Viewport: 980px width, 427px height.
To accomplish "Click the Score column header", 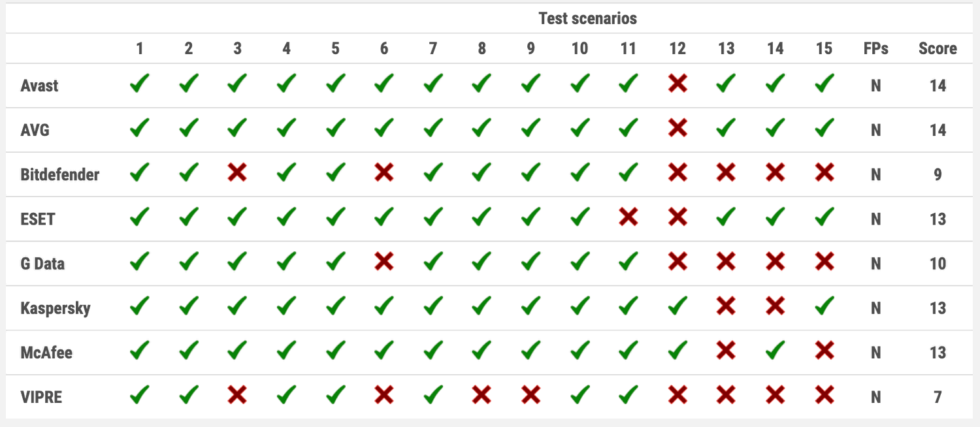I will [x=938, y=48].
